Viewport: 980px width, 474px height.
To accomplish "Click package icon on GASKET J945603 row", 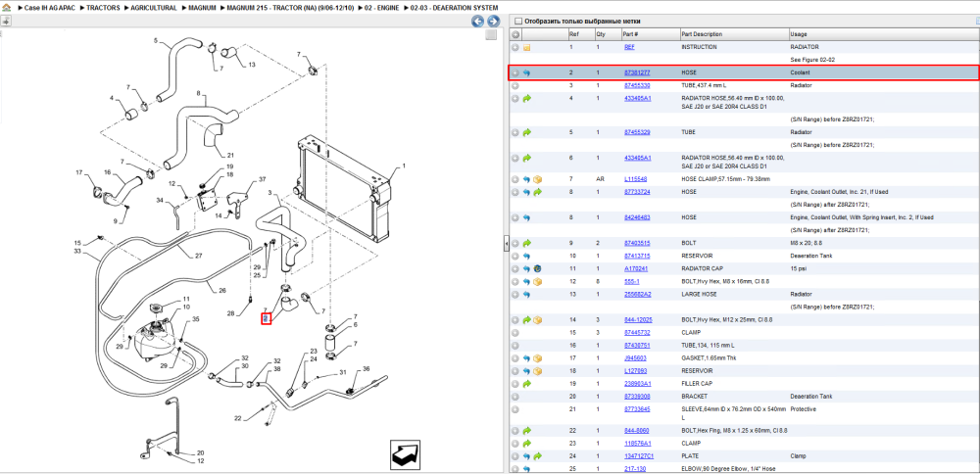I will 537,358.
